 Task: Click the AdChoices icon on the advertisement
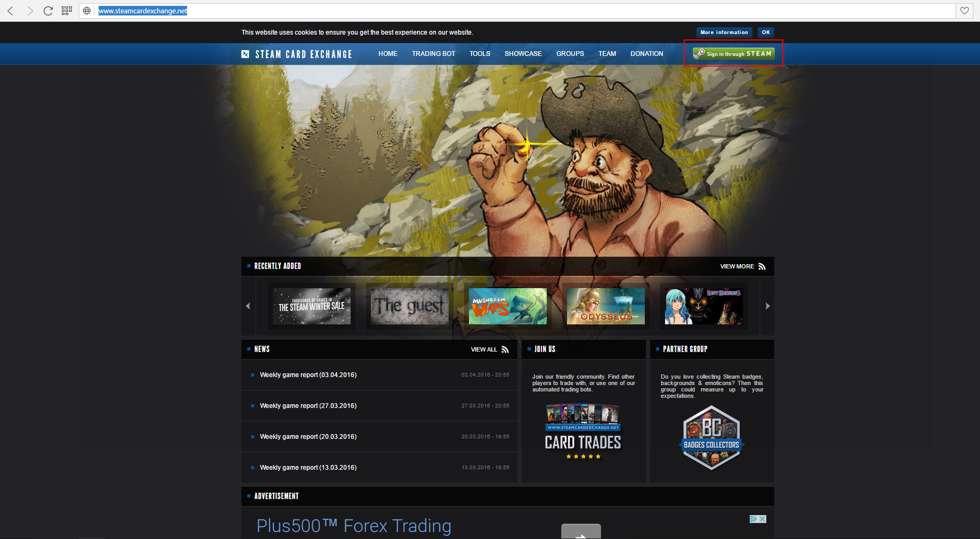pyautogui.click(x=754, y=519)
